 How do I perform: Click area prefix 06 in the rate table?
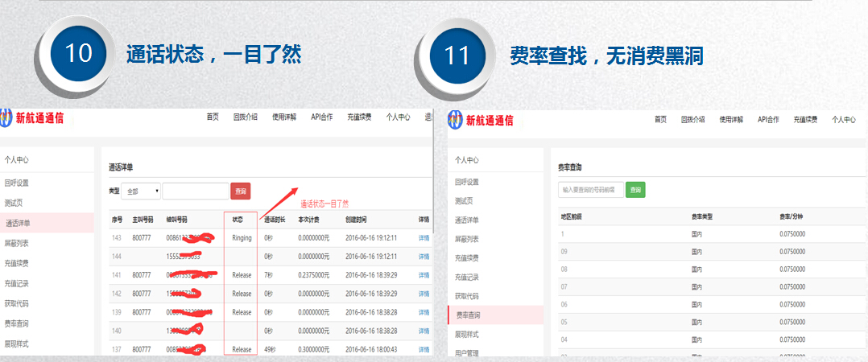click(564, 305)
